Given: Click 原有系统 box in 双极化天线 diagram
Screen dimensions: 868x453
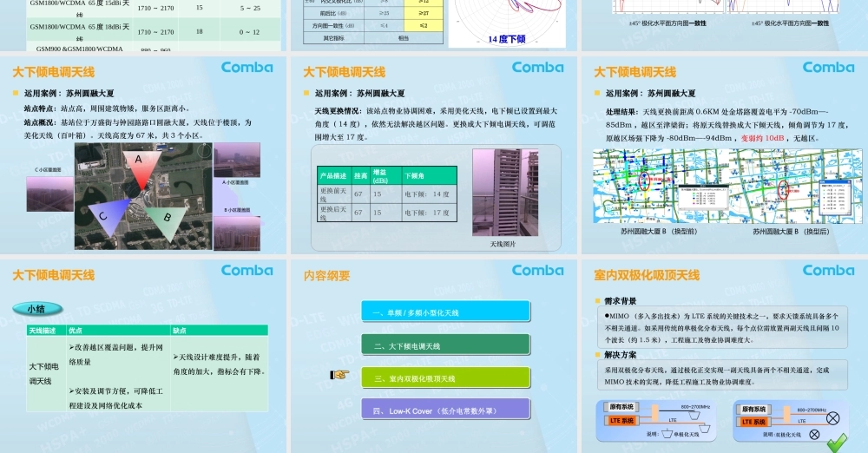Looking at the screenshot, I should (x=753, y=410).
